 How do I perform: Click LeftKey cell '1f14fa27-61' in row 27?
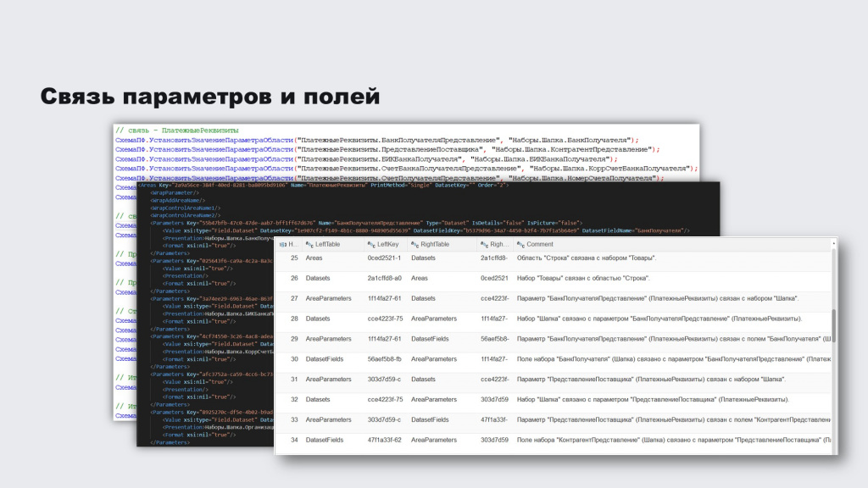coord(384,299)
